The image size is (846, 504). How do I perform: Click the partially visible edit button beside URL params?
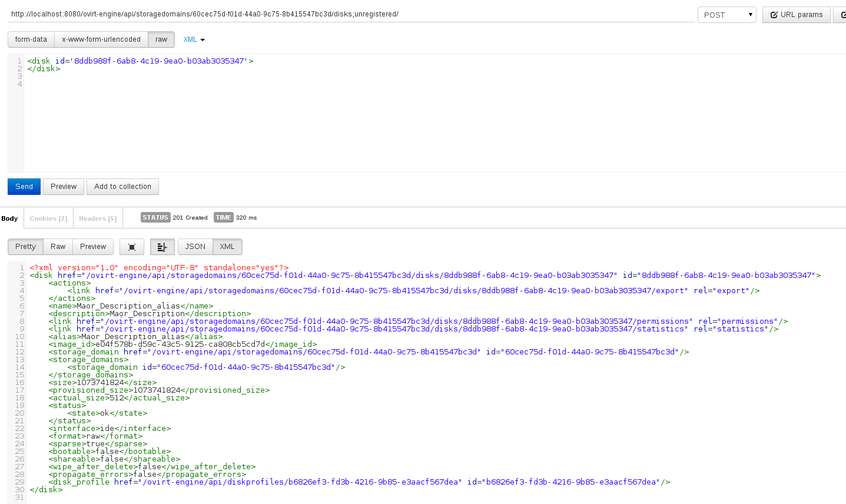pyautogui.click(x=840, y=15)
